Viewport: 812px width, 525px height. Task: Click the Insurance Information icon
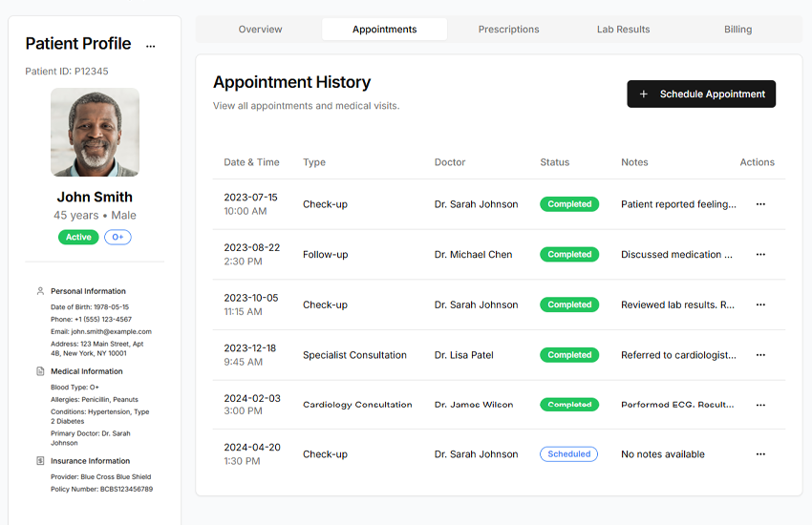[x=40, y=461]
